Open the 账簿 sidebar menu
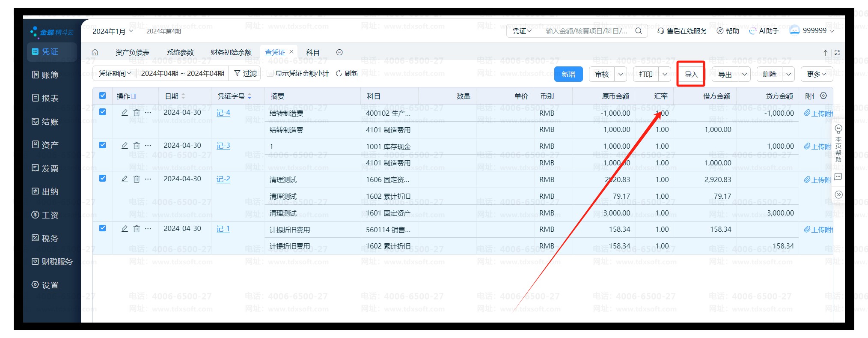 (50, 75)
